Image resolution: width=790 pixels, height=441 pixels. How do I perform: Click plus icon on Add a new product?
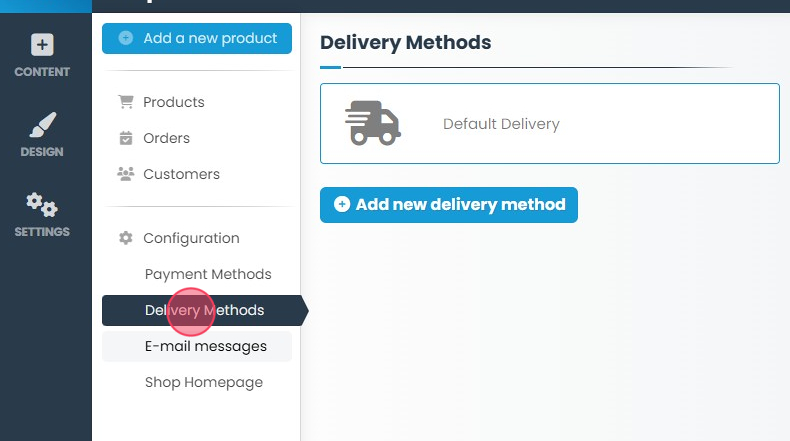coord(125,38)
